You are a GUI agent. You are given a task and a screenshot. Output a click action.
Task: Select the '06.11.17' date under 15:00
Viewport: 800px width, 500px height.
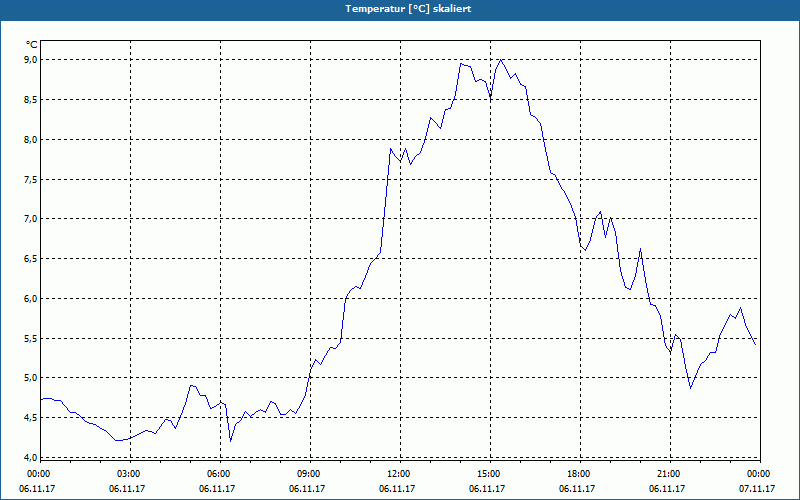pos(487,488)
